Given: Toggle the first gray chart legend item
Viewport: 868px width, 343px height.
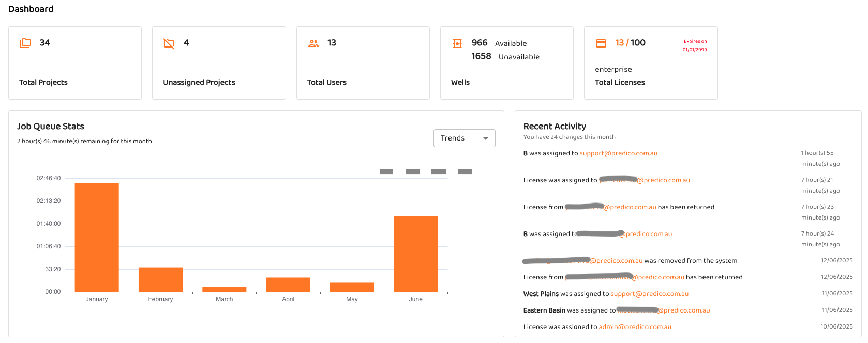Looking at the screenshot, I should click(x=386, y=171).
